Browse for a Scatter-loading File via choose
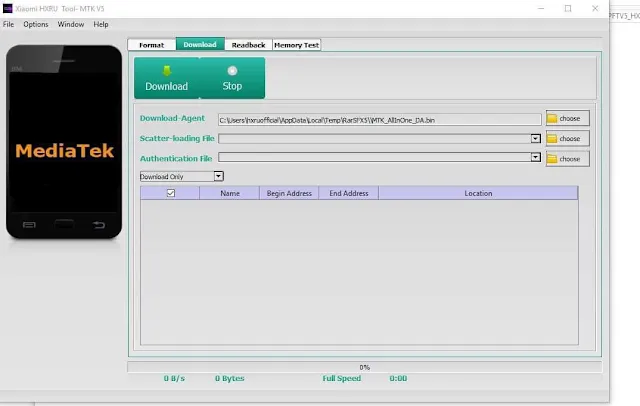This screenshot has height=406, width=640. (x=567, y=139)
